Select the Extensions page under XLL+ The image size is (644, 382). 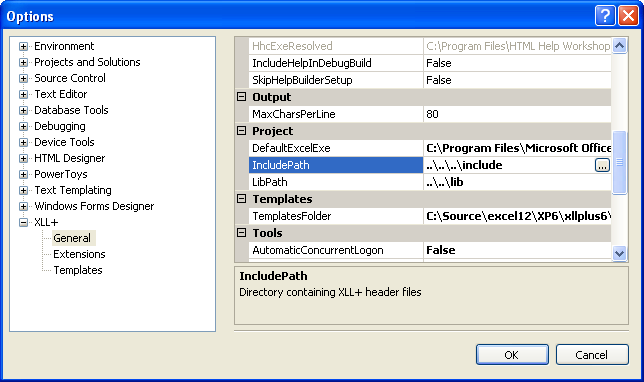pos(79,254)
